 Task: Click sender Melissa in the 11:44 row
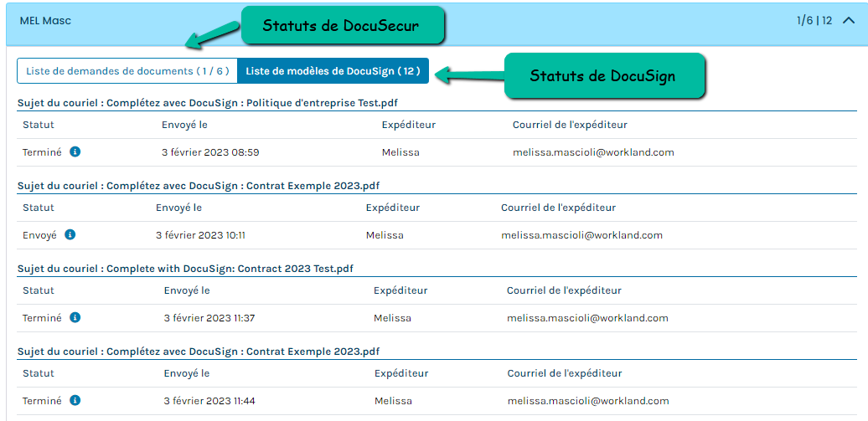point(393,402)
